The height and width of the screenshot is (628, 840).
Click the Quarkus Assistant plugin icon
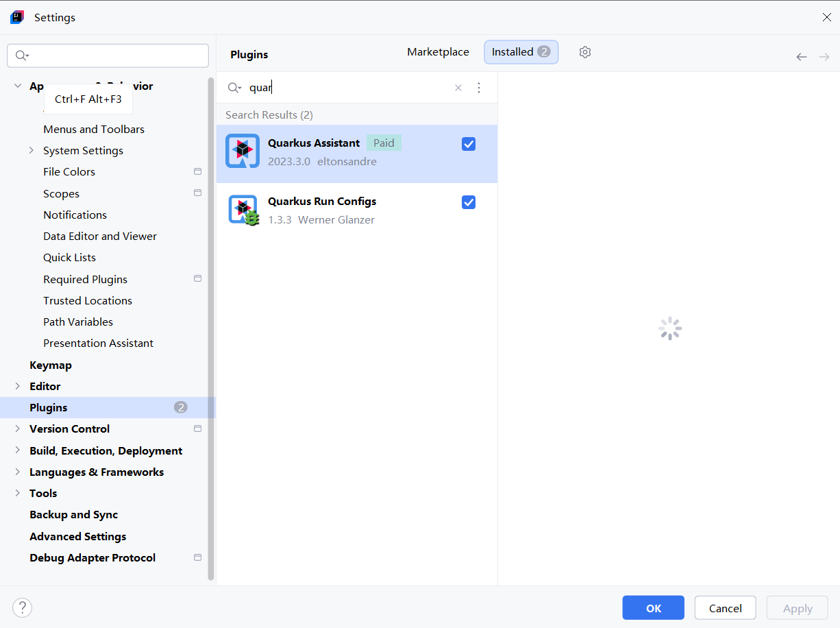pyautogui.click(x=243, y=151)
